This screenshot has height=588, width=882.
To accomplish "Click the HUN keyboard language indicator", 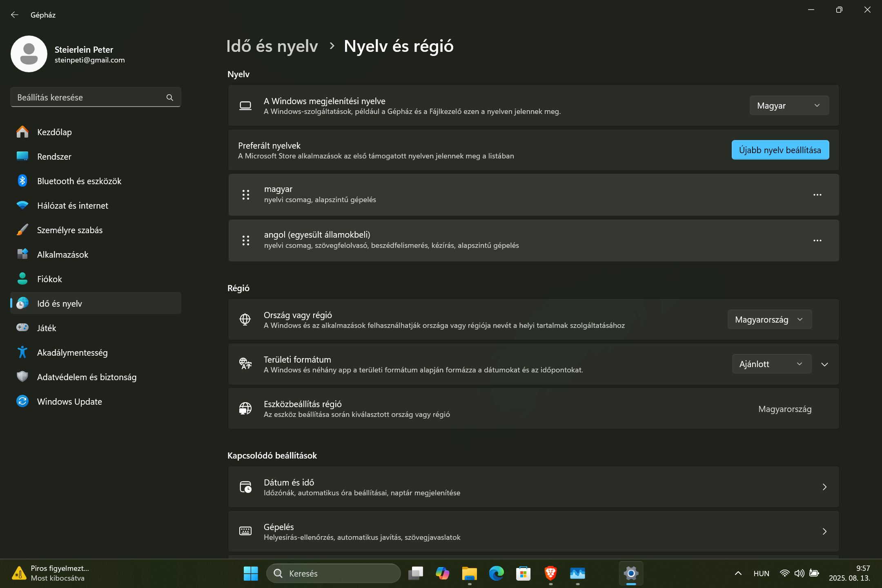I will (761, 573).
